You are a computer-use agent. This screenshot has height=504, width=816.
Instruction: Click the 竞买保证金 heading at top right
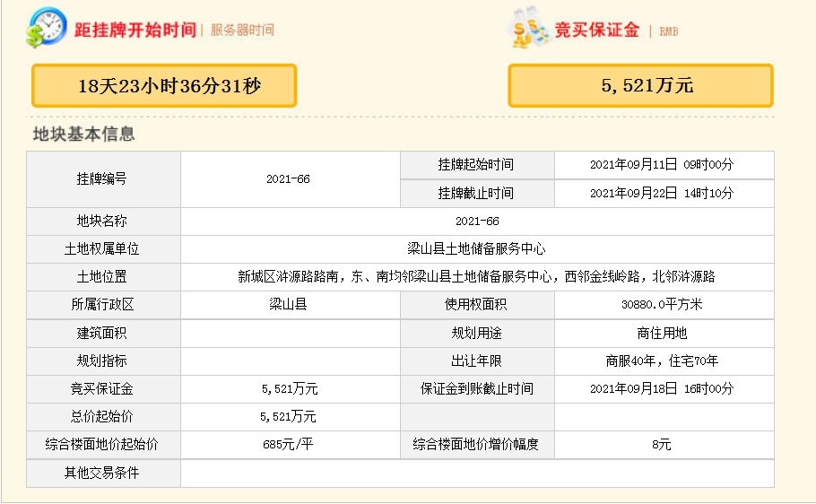coord(596,30)
